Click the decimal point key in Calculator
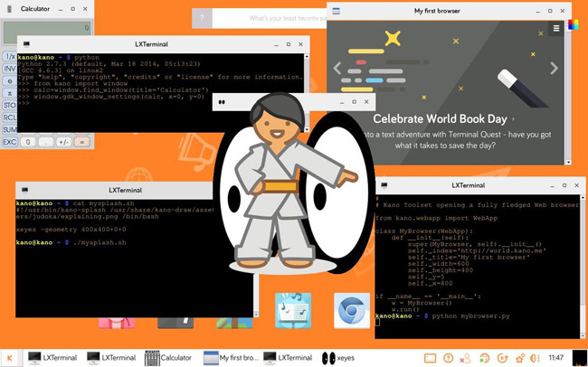Viewport: 588px width, 367px height. pyautogui.click(x=46, y=142)
